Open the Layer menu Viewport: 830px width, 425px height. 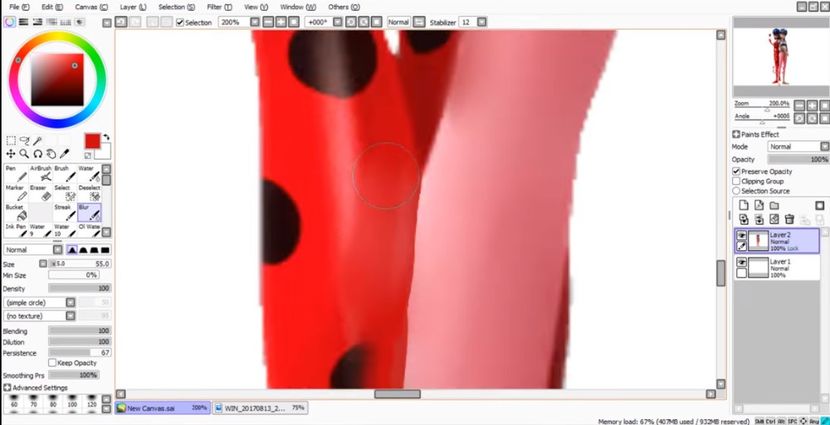[133, 7]
